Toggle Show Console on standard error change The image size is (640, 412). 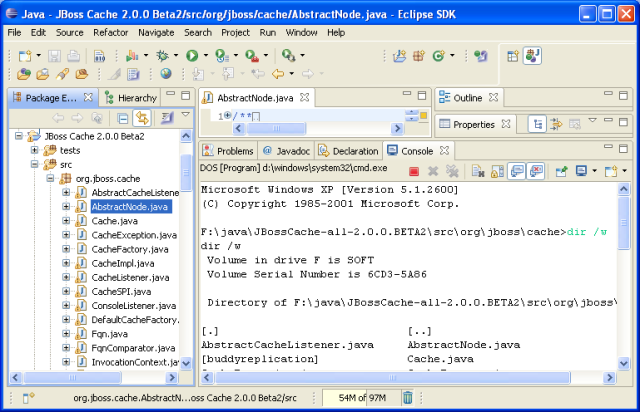tap(536, 171)
